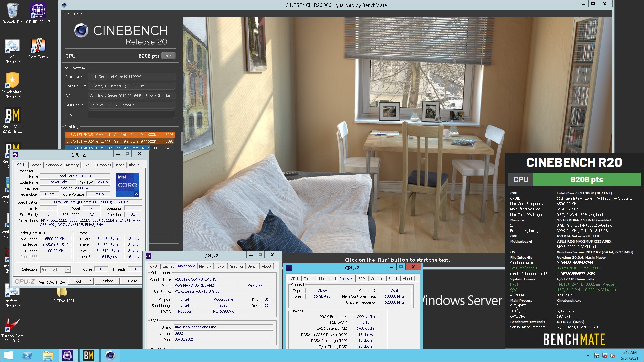This screenshot has height=362, width=644.
Task: Click the Windows Start button
Action: 8,355
